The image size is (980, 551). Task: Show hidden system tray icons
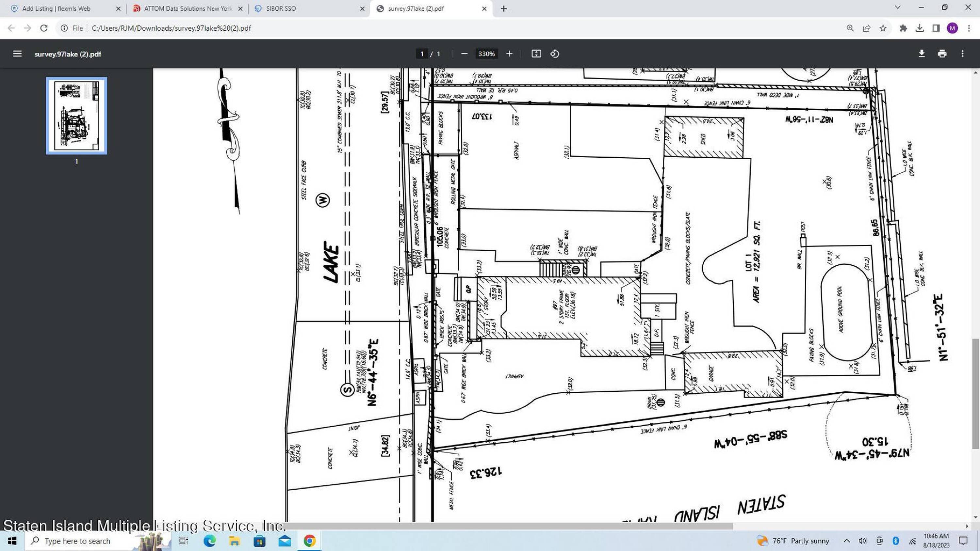tap(846, 541)
